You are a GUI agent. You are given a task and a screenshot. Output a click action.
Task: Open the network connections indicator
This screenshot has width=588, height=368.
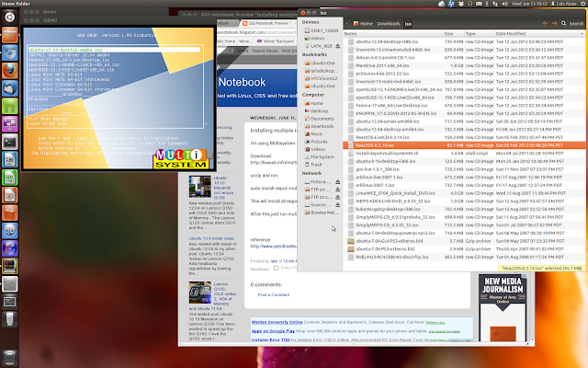(495, 4)
